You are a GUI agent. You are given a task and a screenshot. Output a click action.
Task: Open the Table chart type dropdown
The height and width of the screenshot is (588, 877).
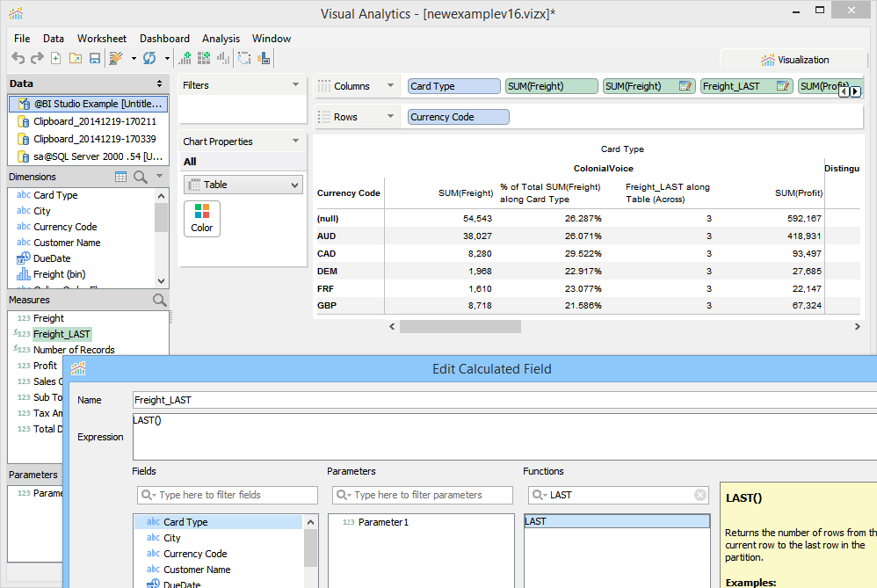tap(294, 185)
